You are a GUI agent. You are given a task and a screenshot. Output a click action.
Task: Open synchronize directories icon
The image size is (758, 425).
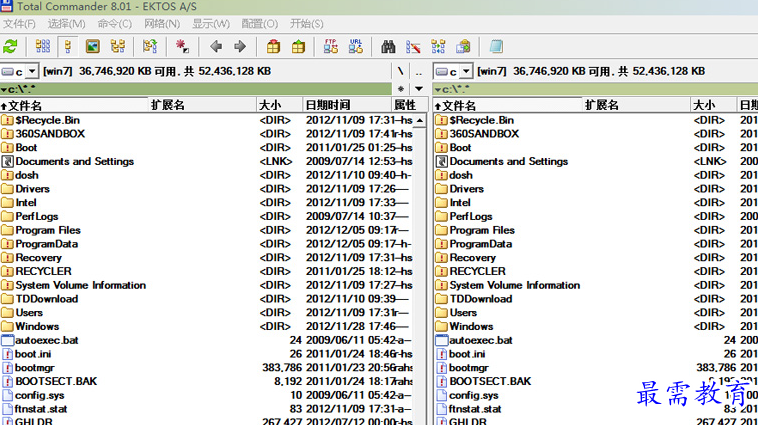[x=438, y=46]
